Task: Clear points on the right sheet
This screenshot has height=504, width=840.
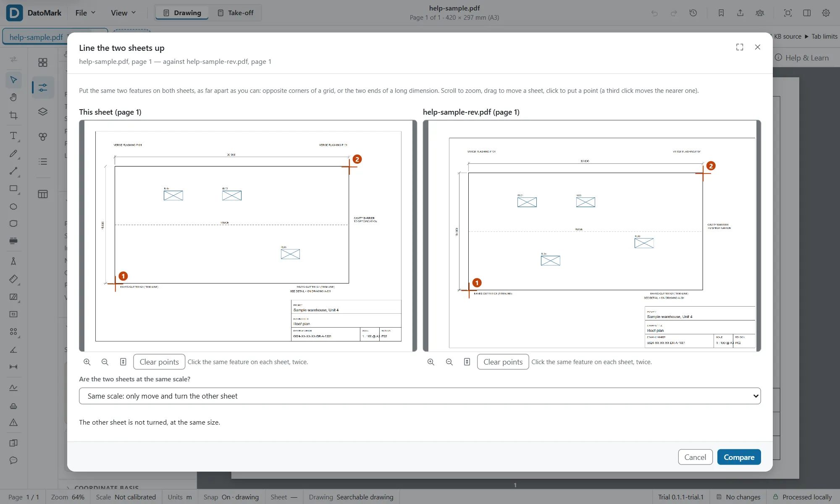Action: coord(503,362)
